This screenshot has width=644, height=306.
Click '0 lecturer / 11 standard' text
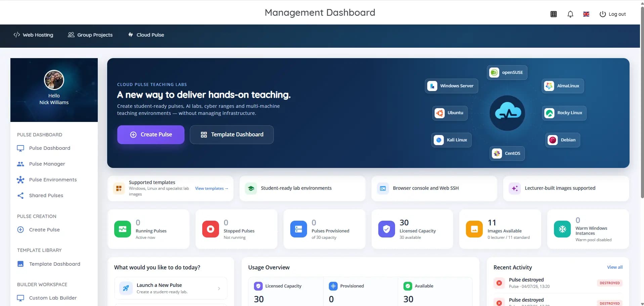click(x=509, y=237)
